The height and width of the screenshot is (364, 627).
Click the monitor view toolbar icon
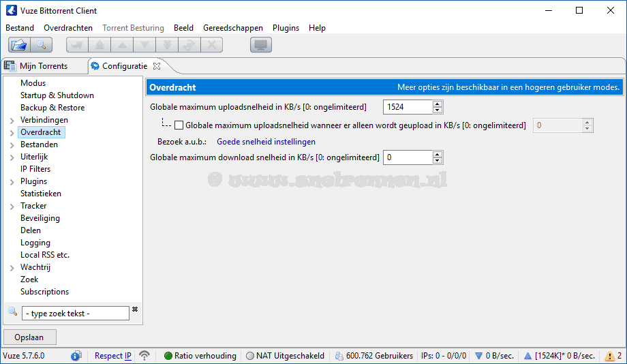coord(261,45)
